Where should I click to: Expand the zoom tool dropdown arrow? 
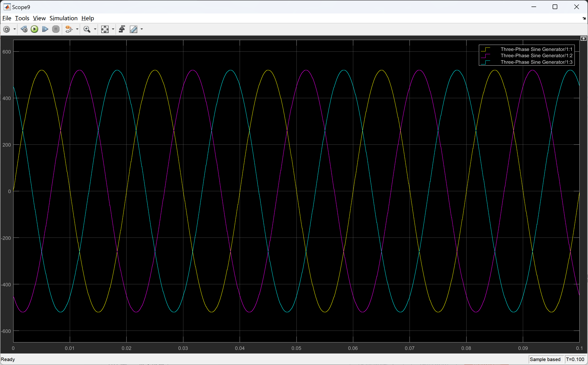click(95, 29)
